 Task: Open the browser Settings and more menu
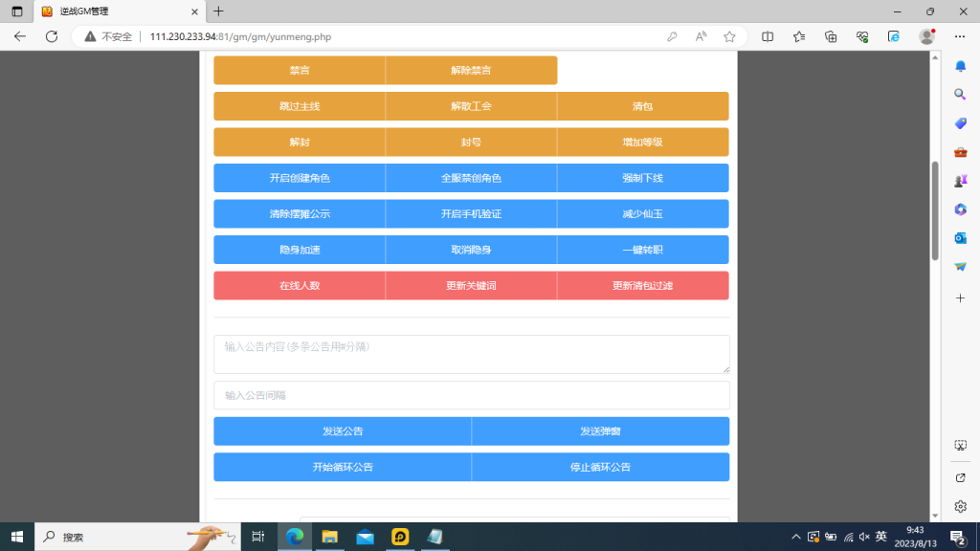960,35
